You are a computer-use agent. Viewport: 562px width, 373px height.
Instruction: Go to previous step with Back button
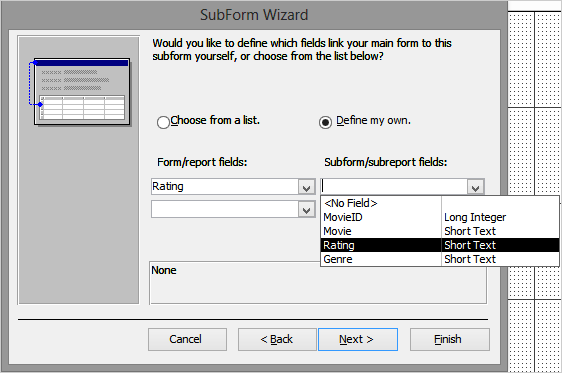[277, 339]
